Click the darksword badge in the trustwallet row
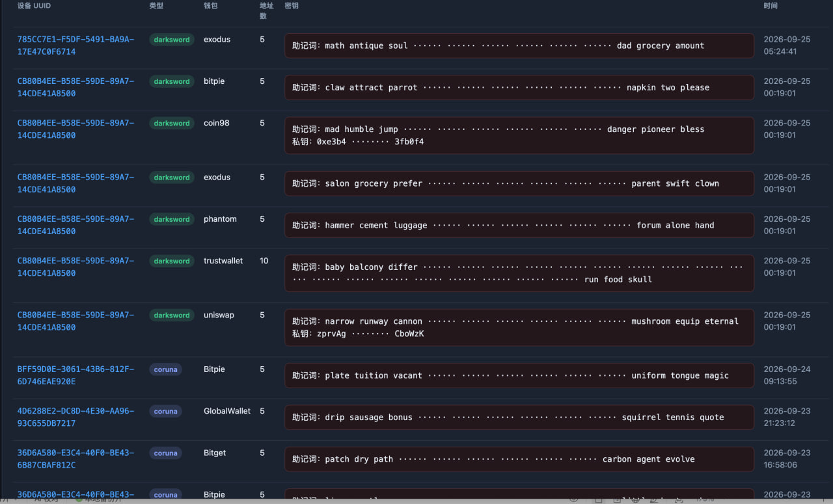The height and width of the screenshot is (504, 833). pos(172,261)
